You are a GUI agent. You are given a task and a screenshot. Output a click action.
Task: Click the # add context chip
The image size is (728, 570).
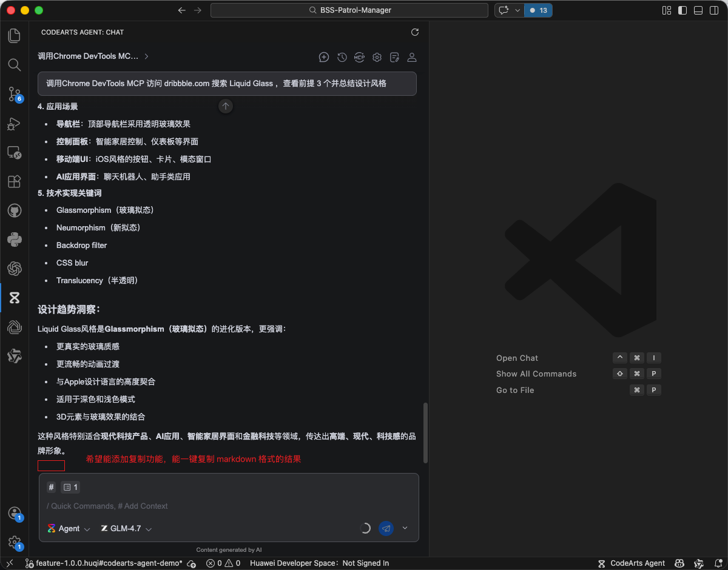(52, 487)
